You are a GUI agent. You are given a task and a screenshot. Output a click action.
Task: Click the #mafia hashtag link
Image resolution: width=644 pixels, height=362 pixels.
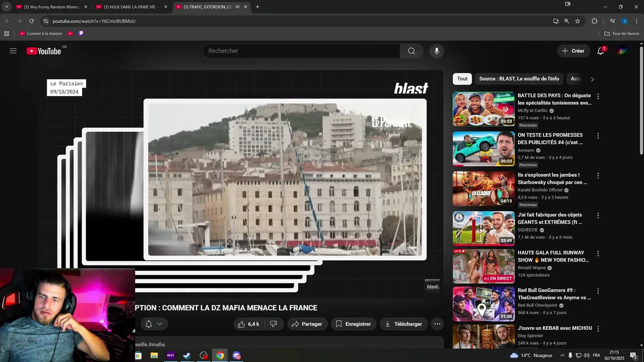coord(156,344)
